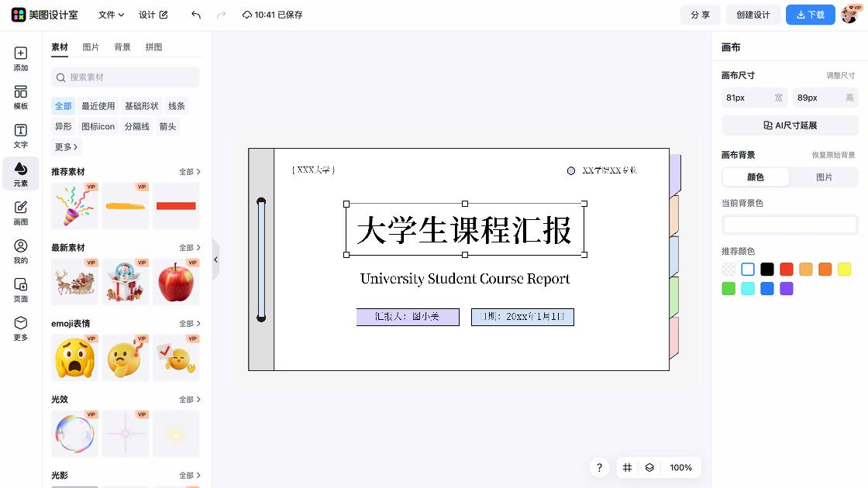Select the 线条 filter chip
The width and height of the screenshot is (868, 488).
tap(177, 106)
